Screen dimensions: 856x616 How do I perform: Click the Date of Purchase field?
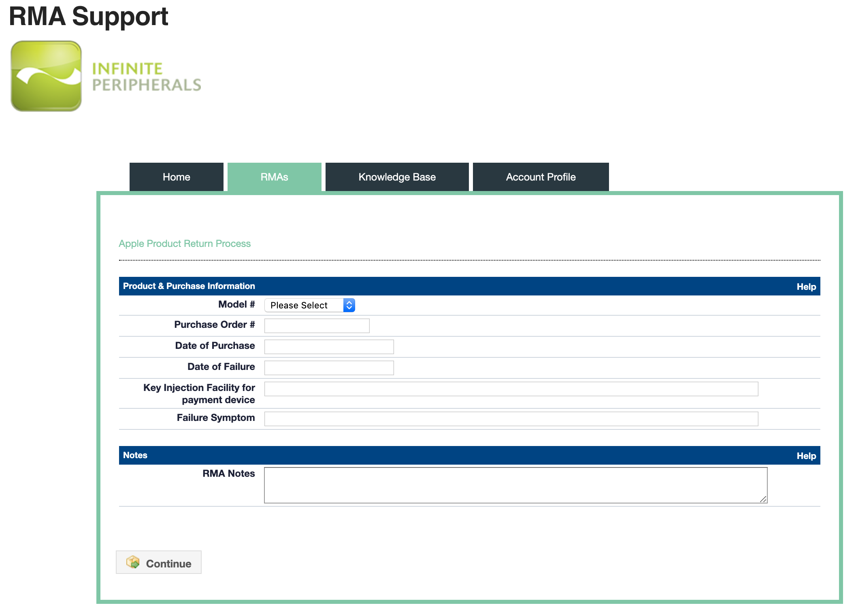(x=329, y=347)
